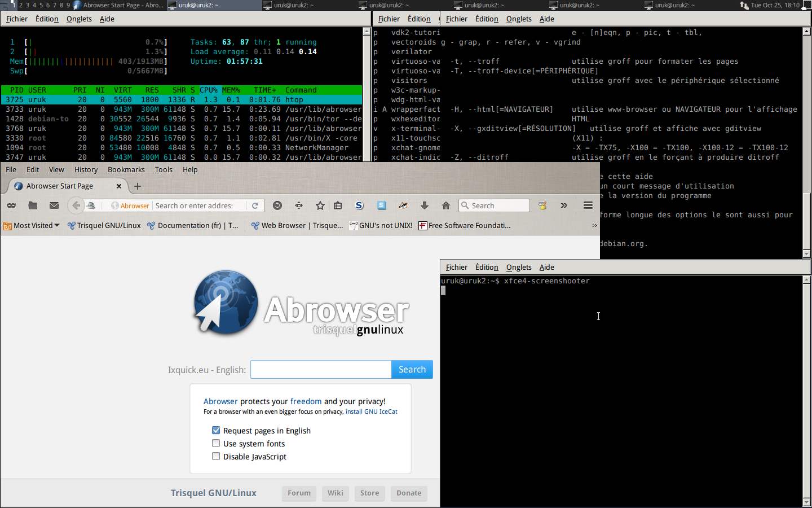
Task: Go back using the Abrowser back arrow
Action: (76, 205)
